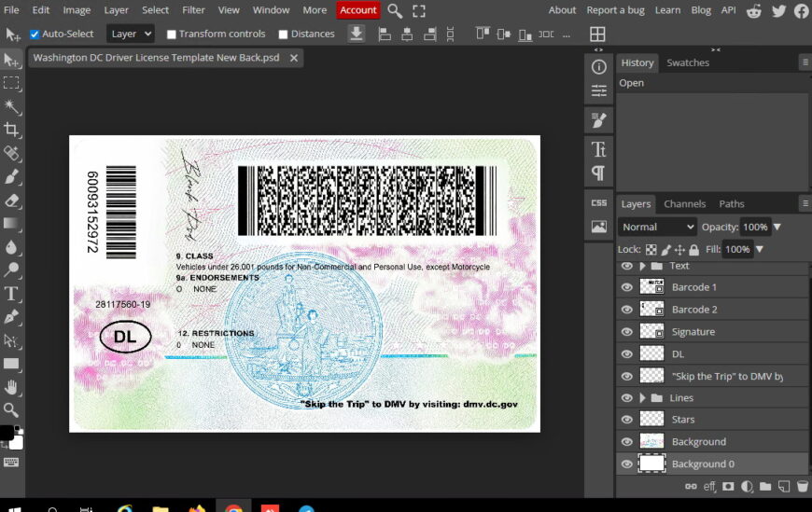Open the Filter menu
The image size is (812, 512).
point(193,10)
